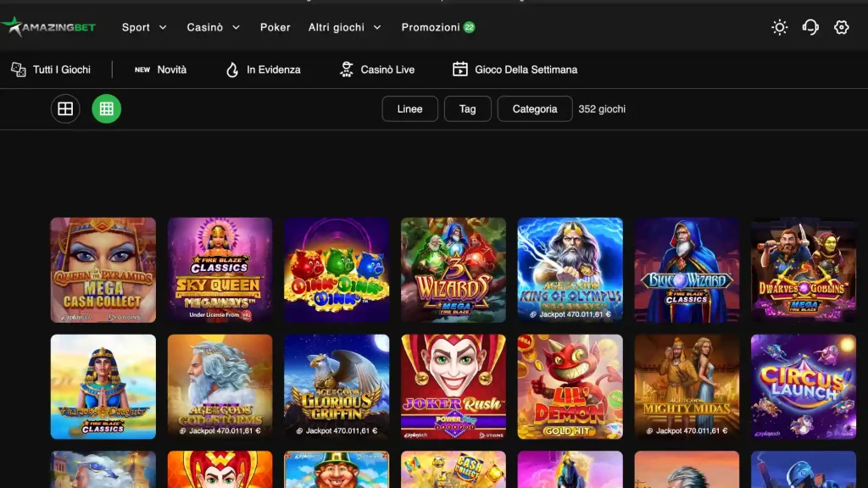This screenshot has width=868, height=488.
Task: Launch Glorious Griffin game
Action: [337, 386]
